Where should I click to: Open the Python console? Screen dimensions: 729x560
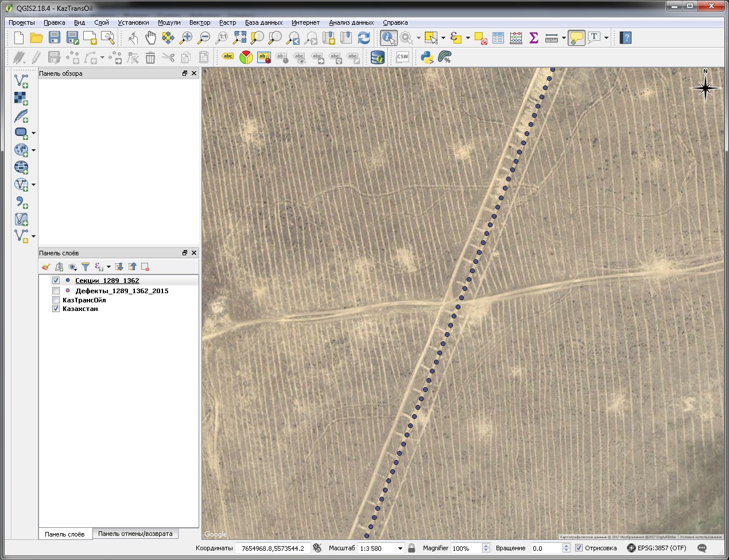[x=426, y=57]
